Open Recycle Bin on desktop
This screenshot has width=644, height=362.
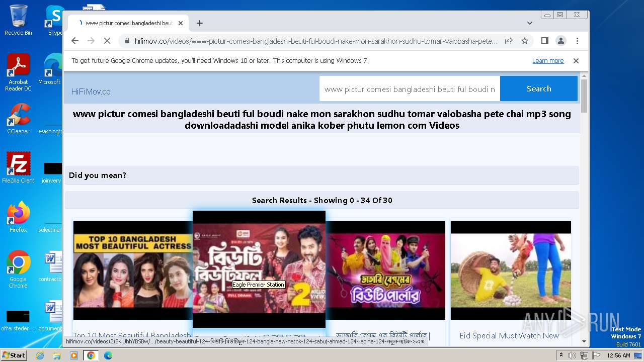tap(18, 20)
